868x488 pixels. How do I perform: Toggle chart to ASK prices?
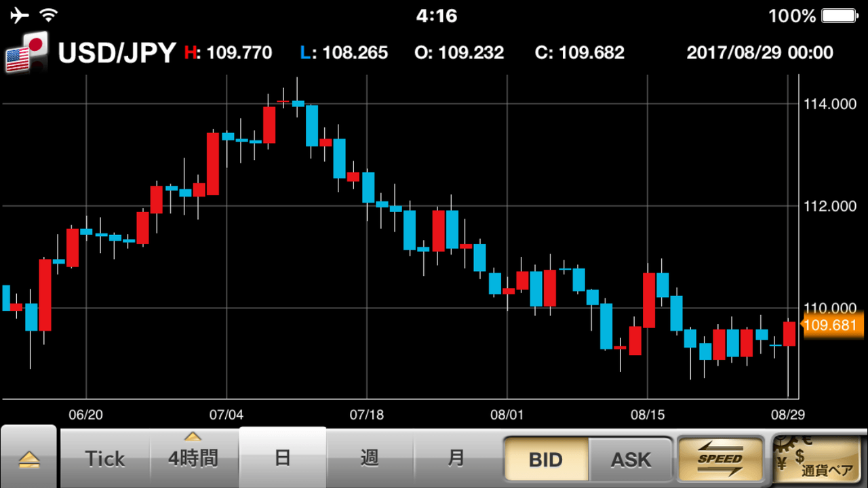click(631, 460)
